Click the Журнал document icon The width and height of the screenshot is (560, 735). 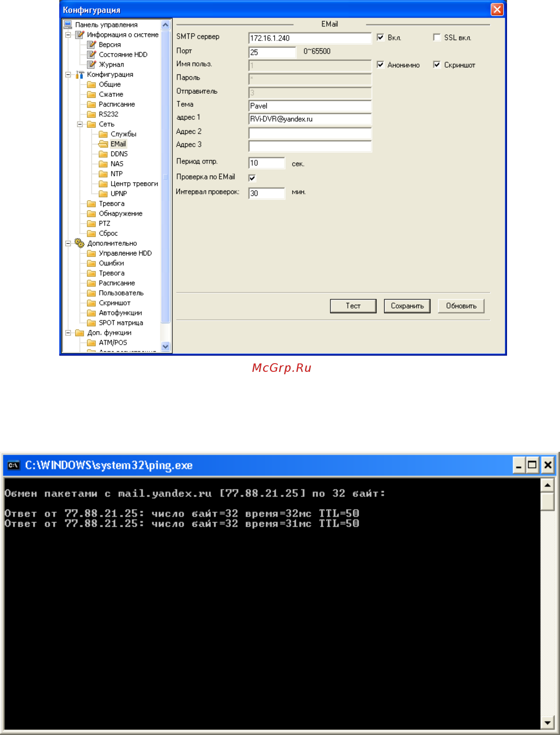coord(92,64)
